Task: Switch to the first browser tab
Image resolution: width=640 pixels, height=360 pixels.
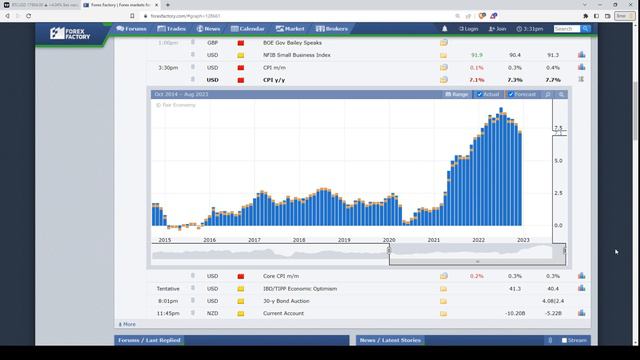Action: [40, 5]
